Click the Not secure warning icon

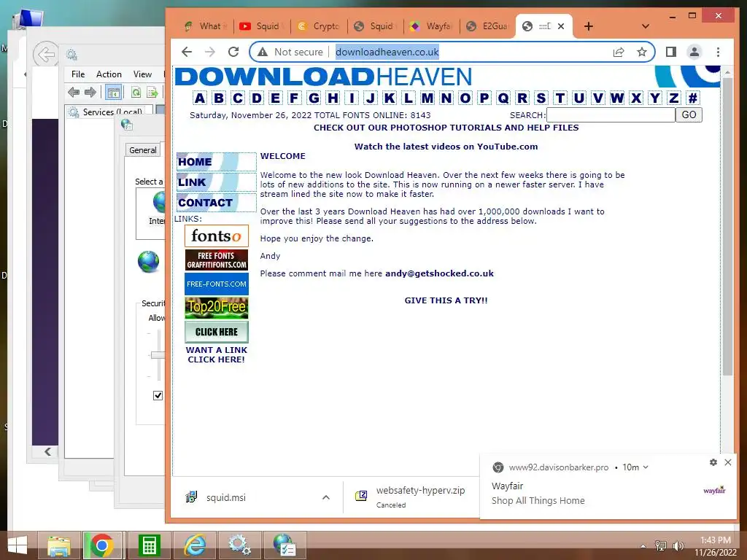tap(263, 52)
